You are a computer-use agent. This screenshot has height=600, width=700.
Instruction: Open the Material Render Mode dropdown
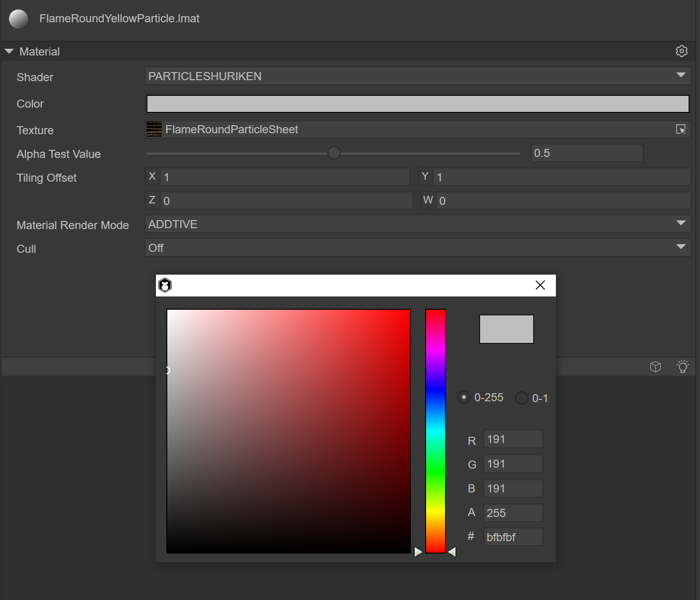click(417, 224)
